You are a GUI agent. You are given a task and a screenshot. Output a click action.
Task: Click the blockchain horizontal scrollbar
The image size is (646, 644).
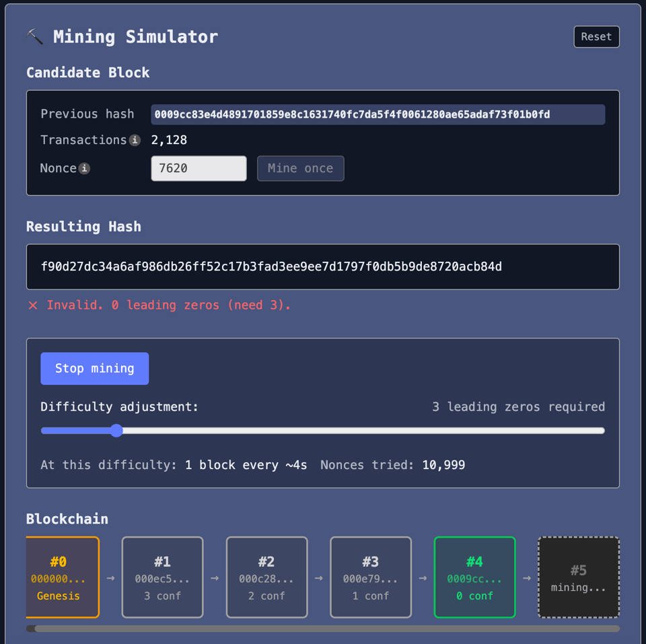point(323,628)
